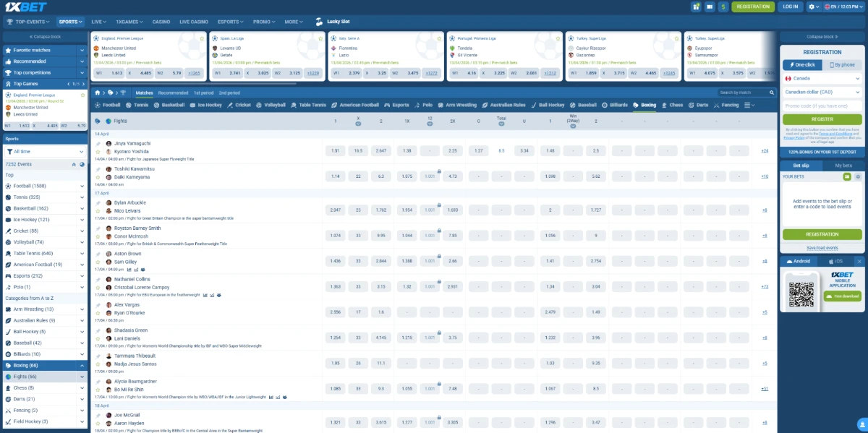Screen dimensions: 868x433
Task: Expand Tennis (325) in sports list
Action: [82, 197]
